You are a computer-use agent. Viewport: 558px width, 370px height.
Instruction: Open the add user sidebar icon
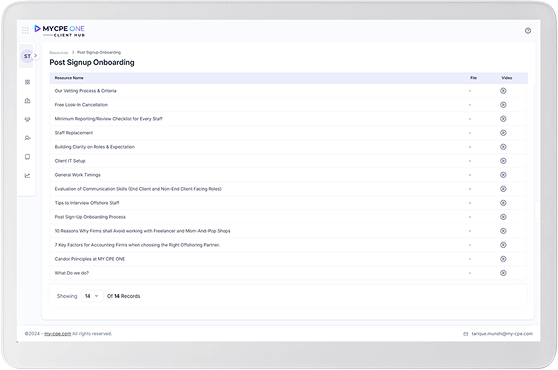tap(27, 138)
